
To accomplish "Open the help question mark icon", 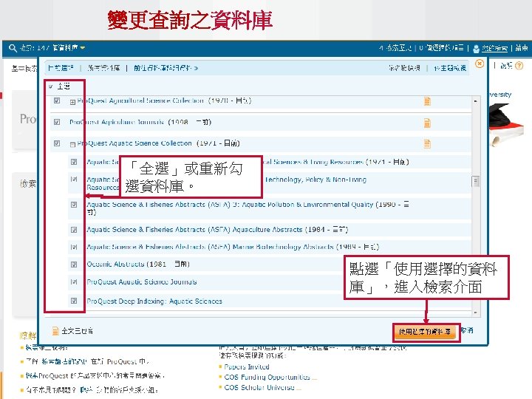I will pyautogui.click(x=519, y=66).
